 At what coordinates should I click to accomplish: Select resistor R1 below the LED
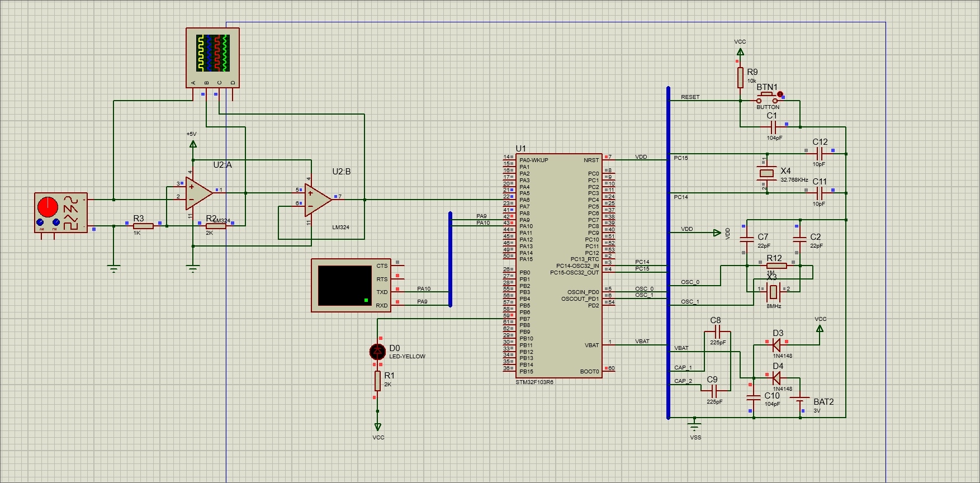[378, 381]
